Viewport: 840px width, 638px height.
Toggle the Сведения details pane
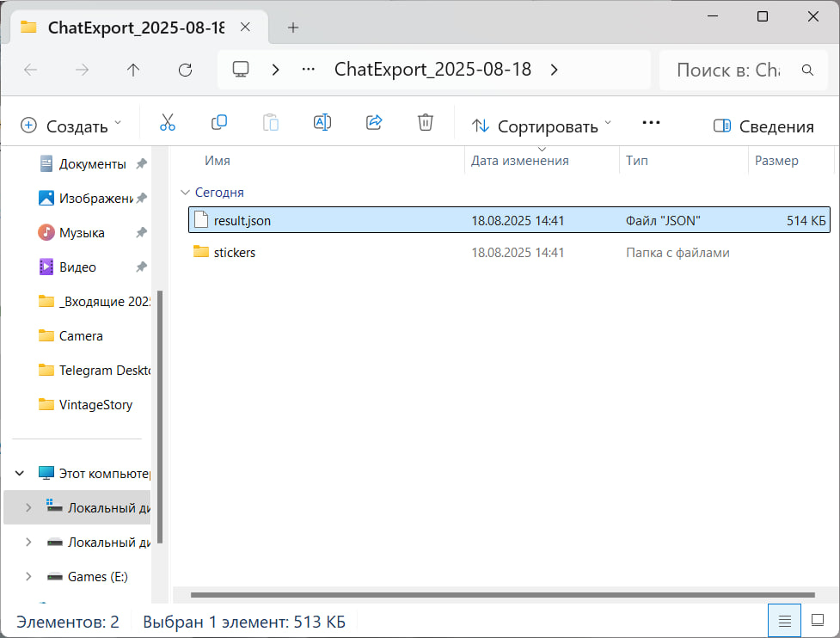763,126
